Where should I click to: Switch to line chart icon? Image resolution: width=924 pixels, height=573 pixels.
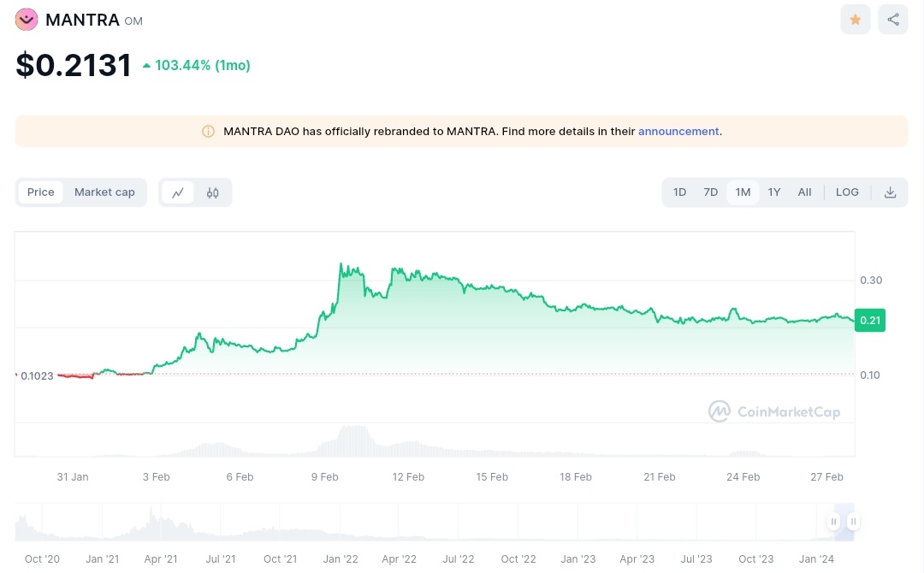tap(177, 192)
